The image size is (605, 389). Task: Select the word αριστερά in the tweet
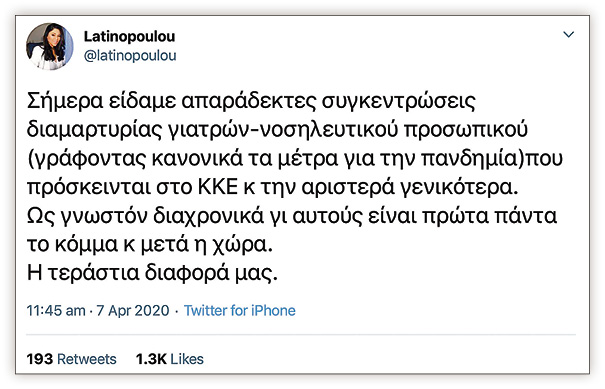pyautogui.click(x=348, y=188)
